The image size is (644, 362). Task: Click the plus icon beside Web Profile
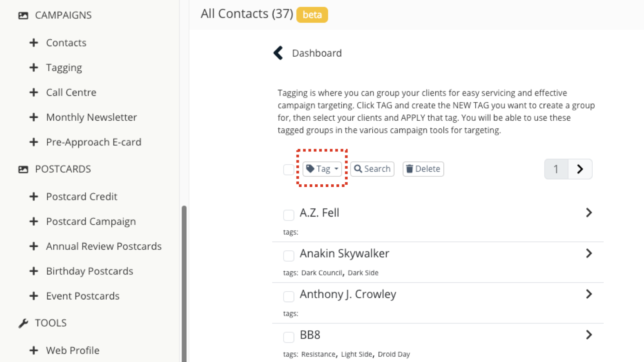point(34,350)
